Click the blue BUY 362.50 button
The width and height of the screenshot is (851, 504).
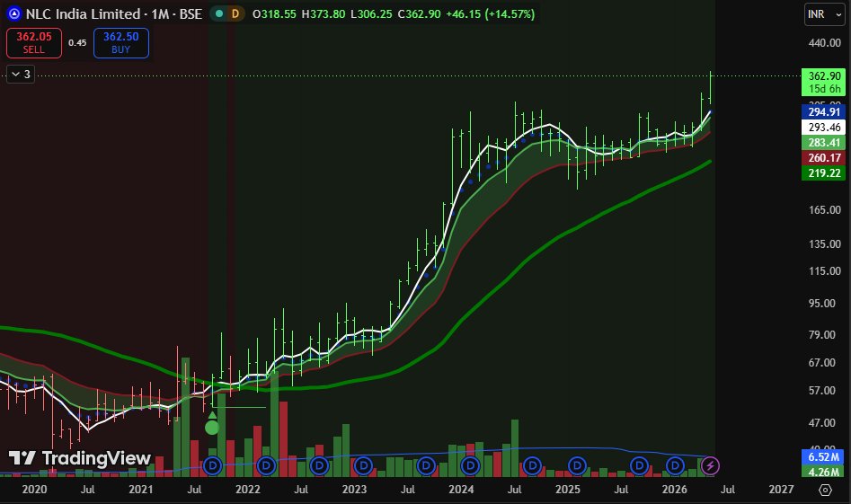(121, 43)
